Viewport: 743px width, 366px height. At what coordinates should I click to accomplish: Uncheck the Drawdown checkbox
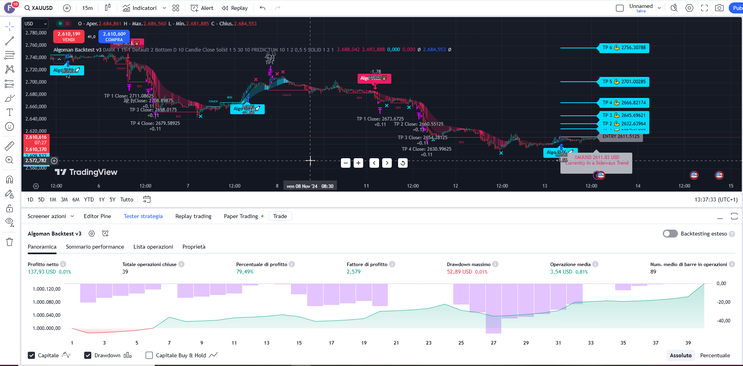(88, 355)
